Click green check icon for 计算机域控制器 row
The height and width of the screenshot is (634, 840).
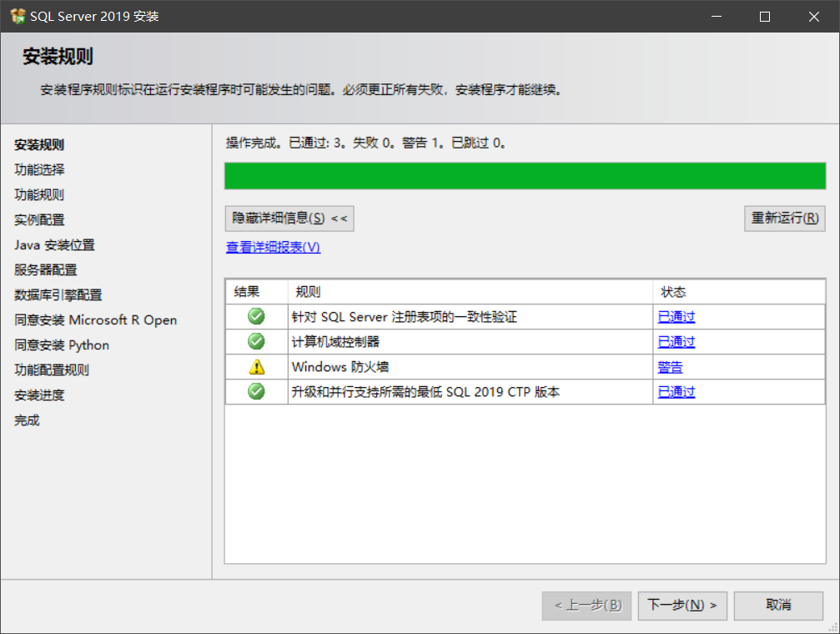[x=256, y=341]
